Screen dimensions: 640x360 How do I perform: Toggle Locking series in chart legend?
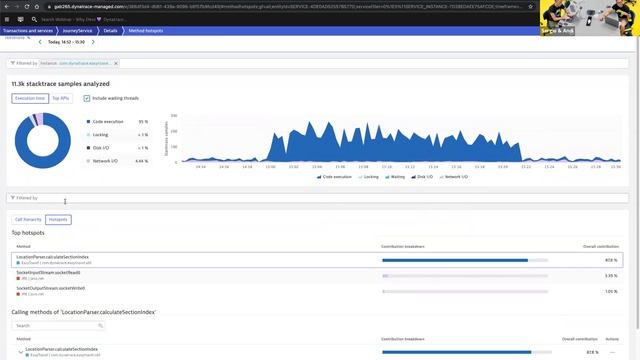369,177
